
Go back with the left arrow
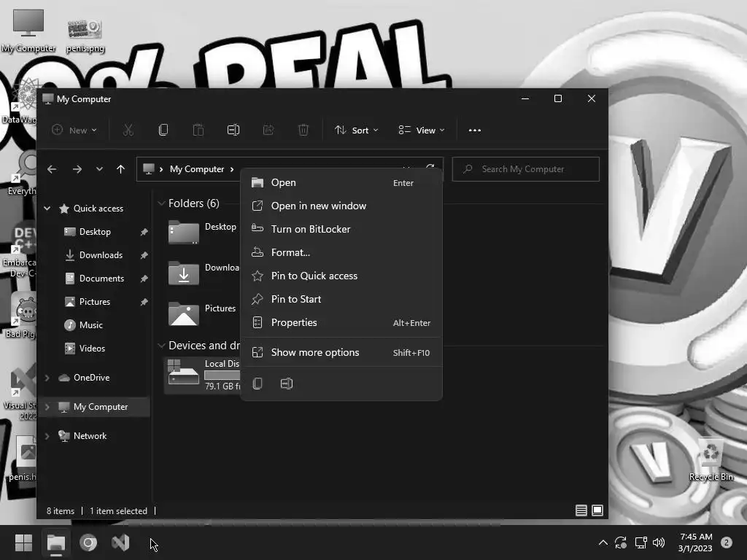click(x=52, y=169)
